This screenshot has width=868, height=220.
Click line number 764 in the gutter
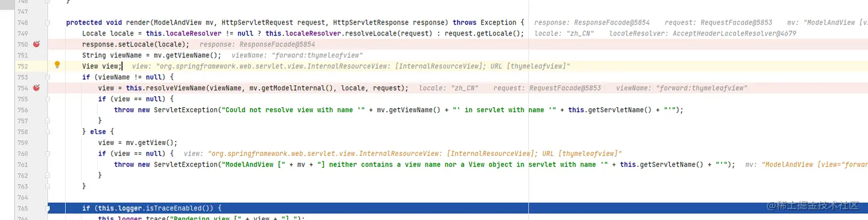22,197
